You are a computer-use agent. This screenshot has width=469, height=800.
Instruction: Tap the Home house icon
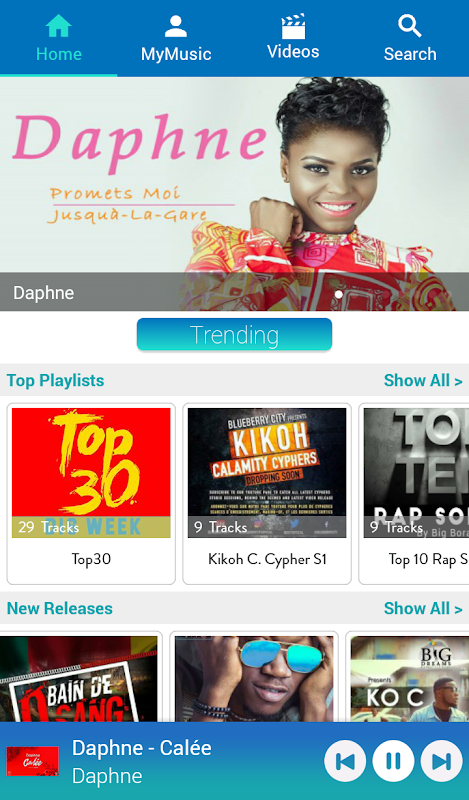click(58, 26)
